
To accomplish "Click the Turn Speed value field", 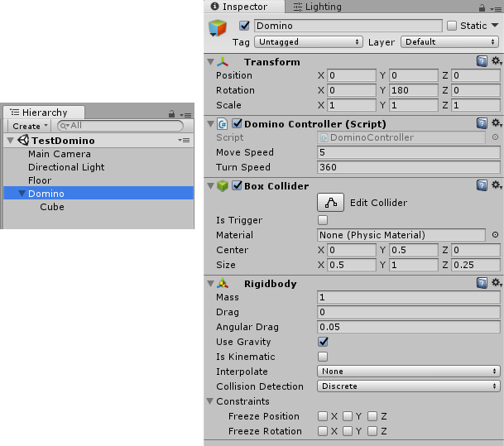I will 409,167.
